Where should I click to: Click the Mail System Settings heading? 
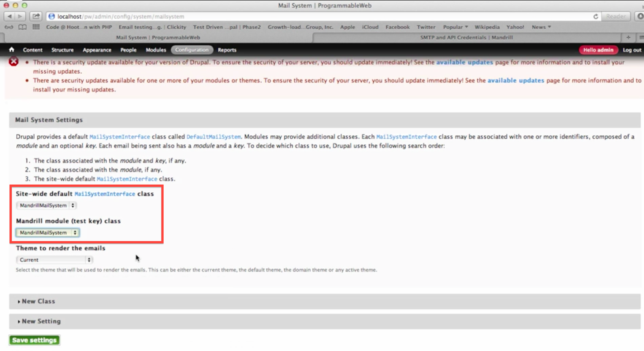49,120
